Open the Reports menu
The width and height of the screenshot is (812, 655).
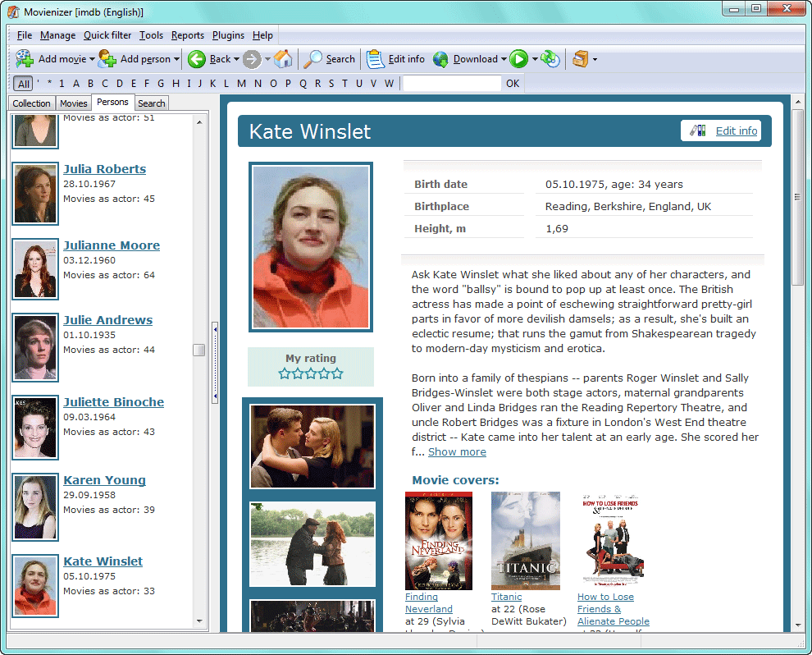(188, 35)
